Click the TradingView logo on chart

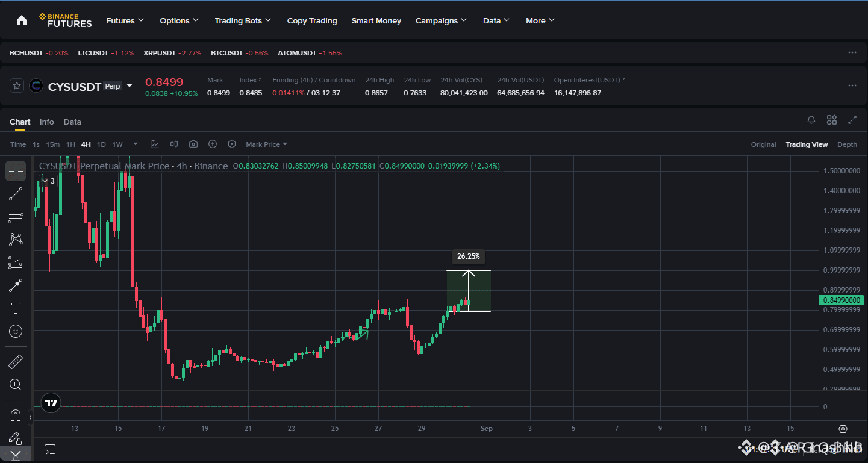(x=51, y=403)
